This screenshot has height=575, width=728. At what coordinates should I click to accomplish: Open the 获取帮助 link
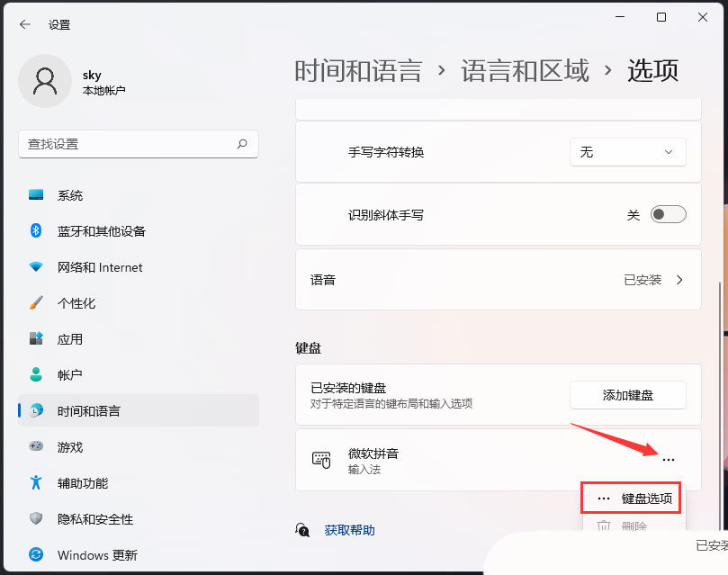coord(349,530)
